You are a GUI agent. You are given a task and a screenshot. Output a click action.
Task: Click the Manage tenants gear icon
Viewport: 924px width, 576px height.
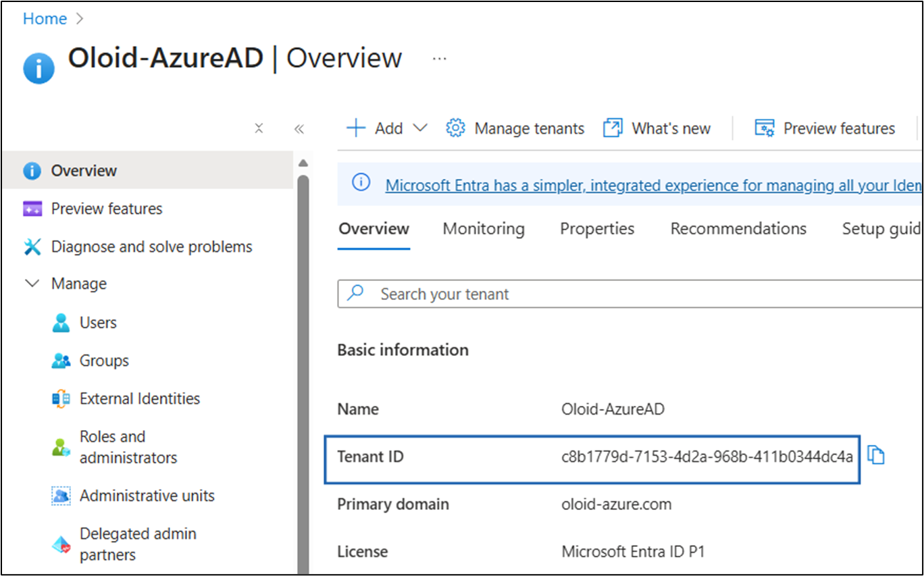point(456,128)
